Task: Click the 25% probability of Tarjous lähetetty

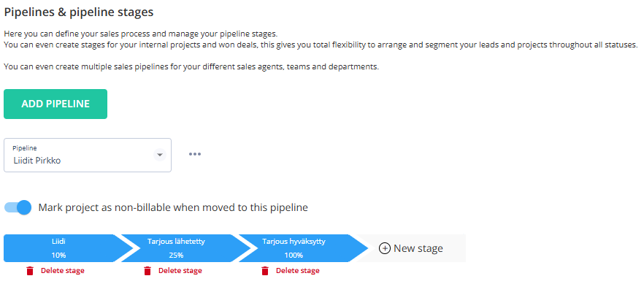Action: tap(176, 256)
